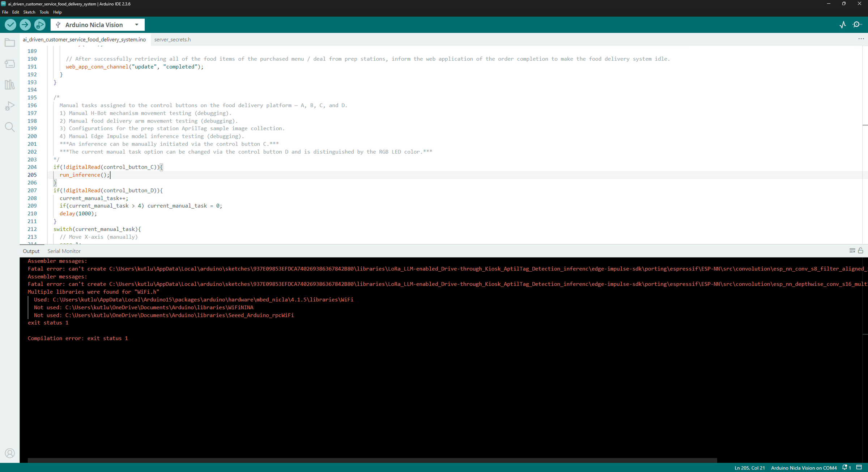Viewport: 868px width, 472px height.
Task: Switch to the Output panel tab
Action: pyautogui.click(x=31, y=251)
